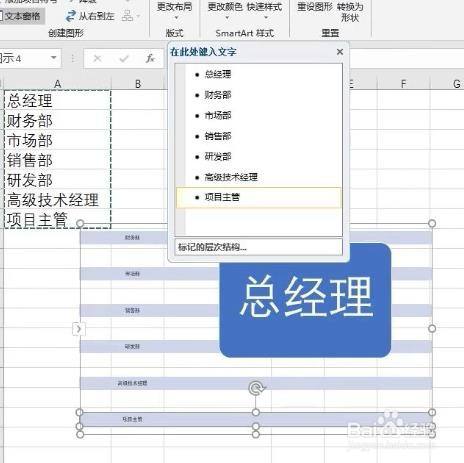Click cell containing 市场部 in column A
The image size is (464, 463).
click(x=57, y=140)
